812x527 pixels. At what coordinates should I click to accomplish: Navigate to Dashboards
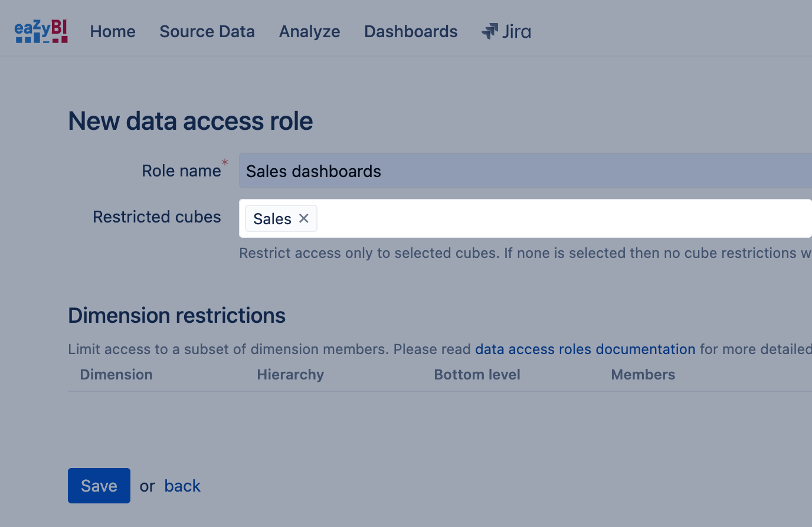411,31
